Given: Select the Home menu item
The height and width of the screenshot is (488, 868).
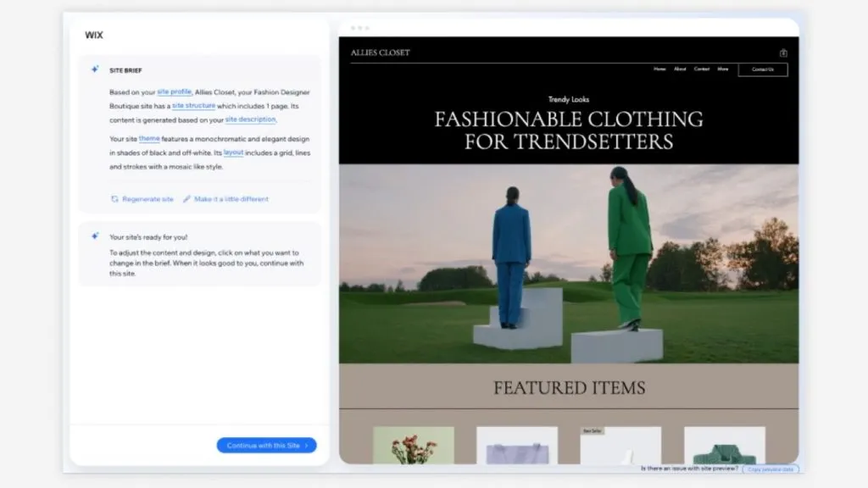Looking at the screenshot, I should tap(659, 69).
